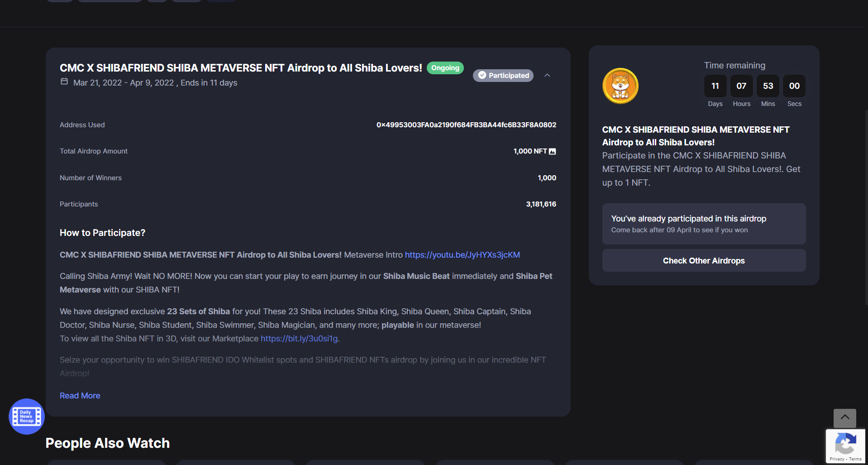Viewport: 868px width, 465px height.
Task: Click the Total Airdrop Amount label
Action: [94, 151]
